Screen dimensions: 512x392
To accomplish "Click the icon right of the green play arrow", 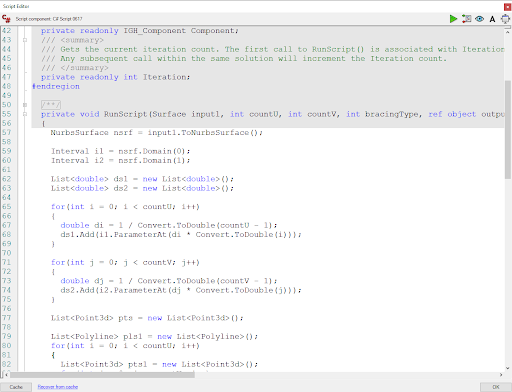I will (x=466, y=19).
